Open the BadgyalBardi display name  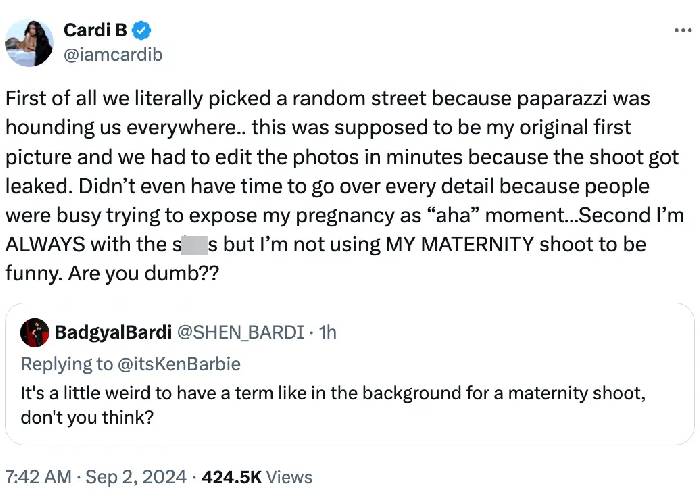pyautogui.click(x=110, y=332)
